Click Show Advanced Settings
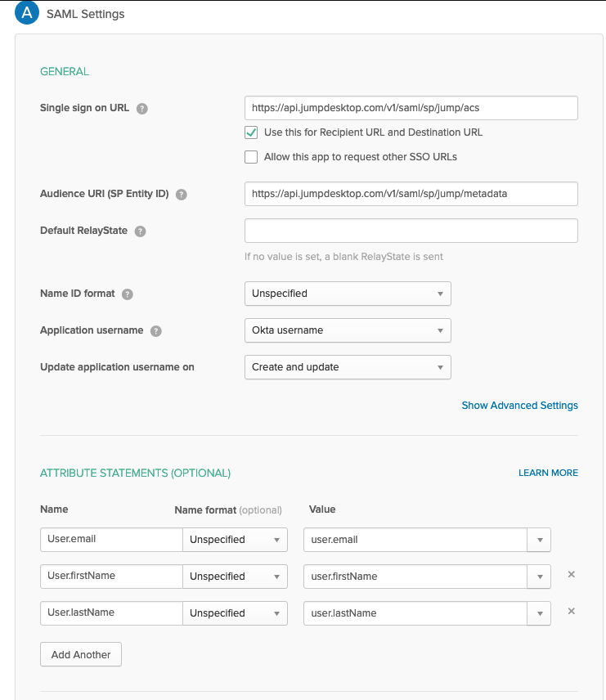Screen dimensions: 606x700 519,405
